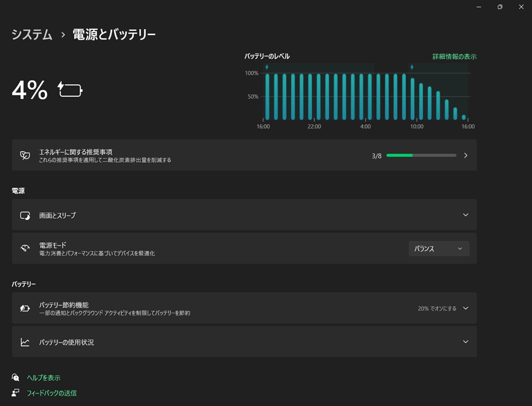Click the 電源モード row label
The height and width of the screenshot is (406, 532).
pos(52,245)
